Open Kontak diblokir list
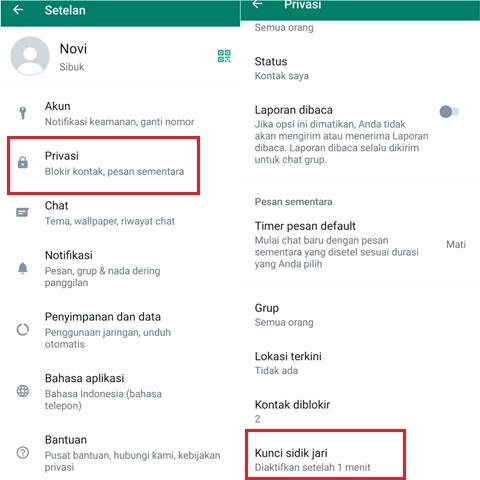The height and width of the screenshot is (480, 480). tap(360, 412)
